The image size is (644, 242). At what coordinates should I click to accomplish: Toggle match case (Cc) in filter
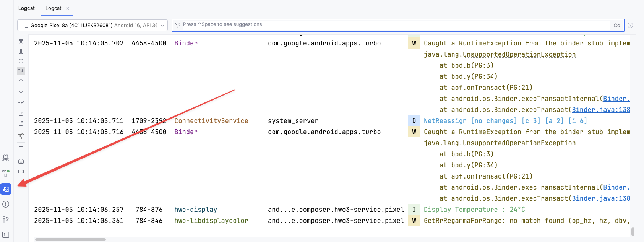point(616,25)
